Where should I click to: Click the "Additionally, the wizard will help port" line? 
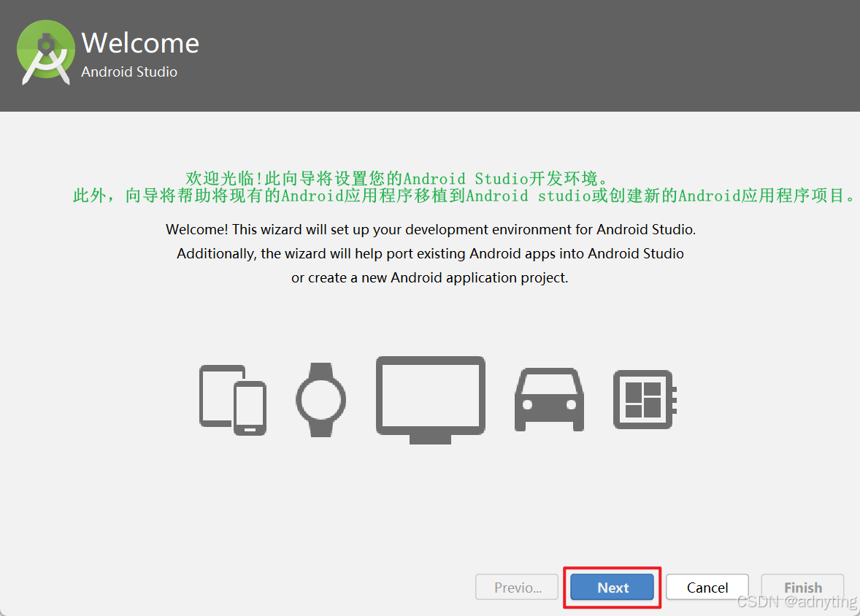430,253
